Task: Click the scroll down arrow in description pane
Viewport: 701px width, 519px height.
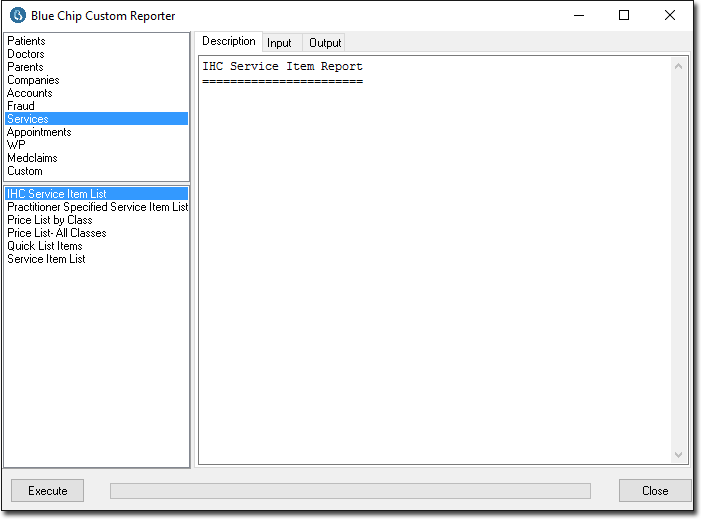Action: pyautogui.click(x=680, y=455)
